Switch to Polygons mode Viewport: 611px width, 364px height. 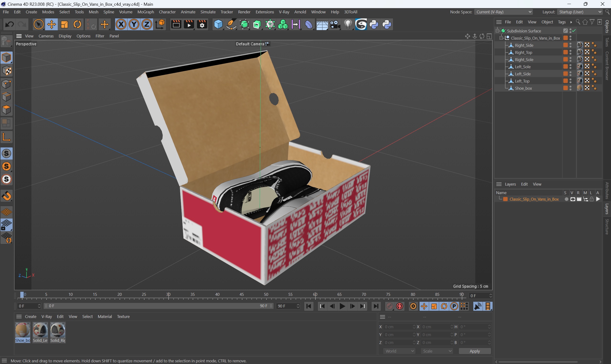[x=6, y=110]
